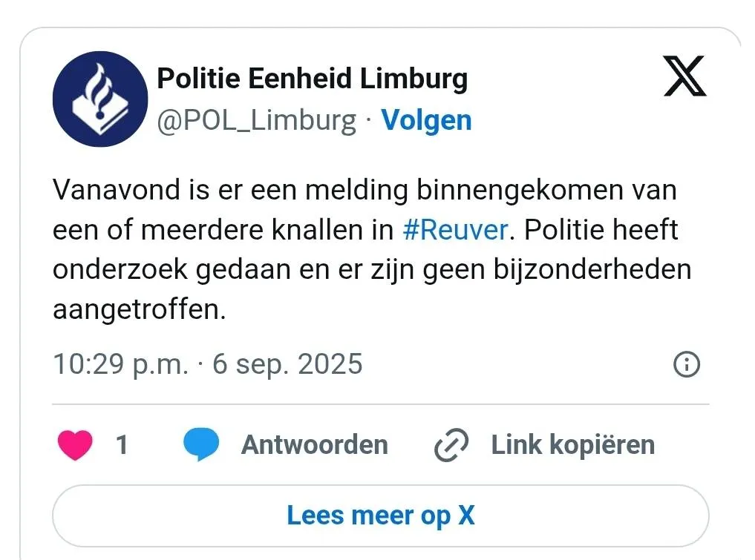Screen dimensions: 755x560
Task: Click the blue speech bubble reply icon
Action: [201, 444]
